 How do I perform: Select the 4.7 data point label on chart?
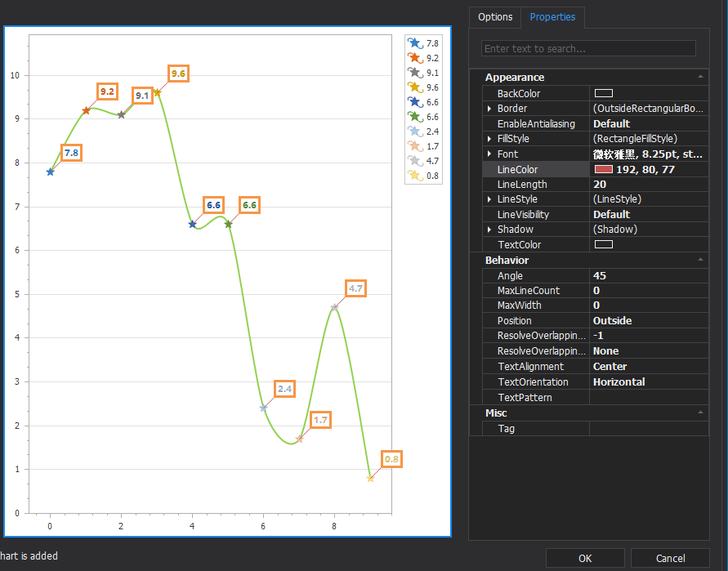[355, 288]
